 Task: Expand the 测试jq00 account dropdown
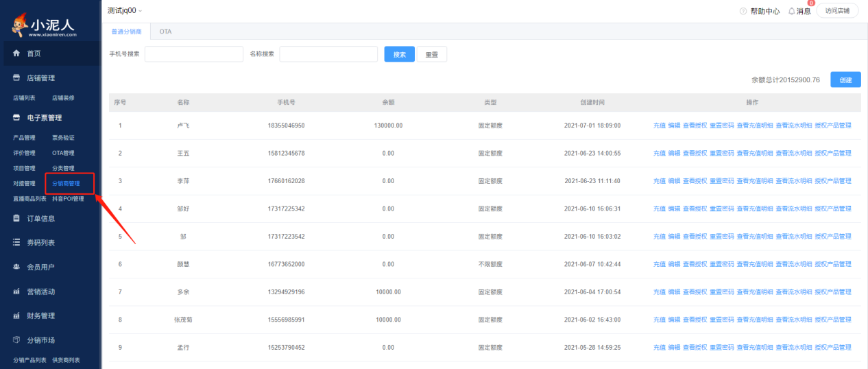[125, 10]
